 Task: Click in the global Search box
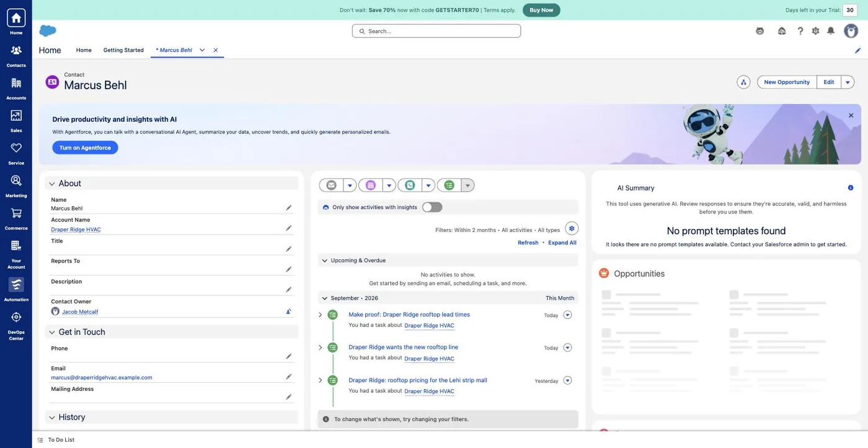point(436,31)
